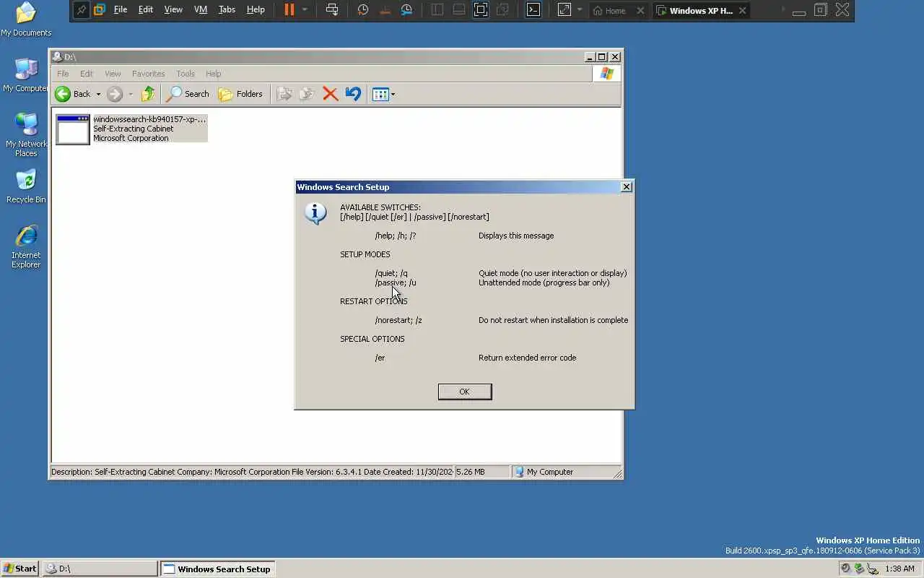Click the pin icon in VMware toolbar
924x578 pixels.
tap(82, 10)
